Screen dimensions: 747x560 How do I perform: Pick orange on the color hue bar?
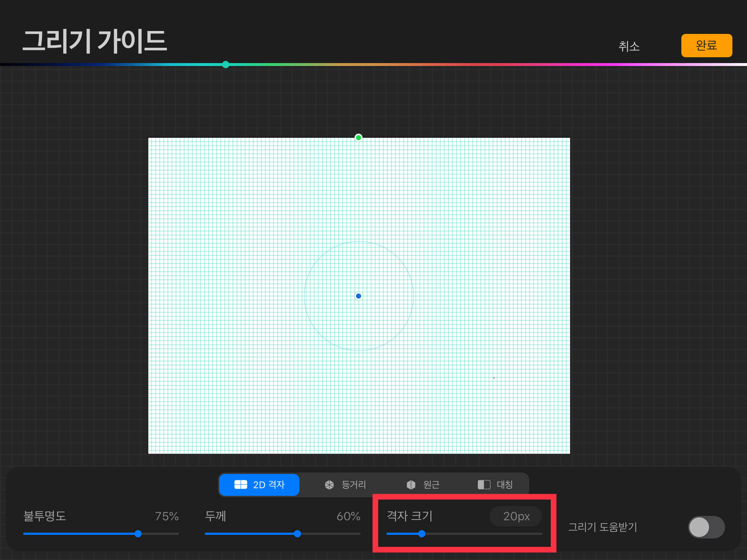click(387, 65)
